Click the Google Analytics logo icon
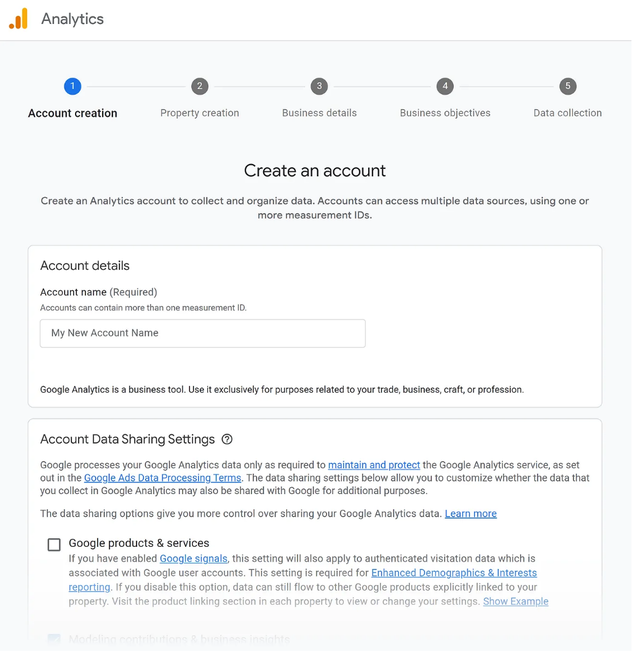 click(19, 19)
